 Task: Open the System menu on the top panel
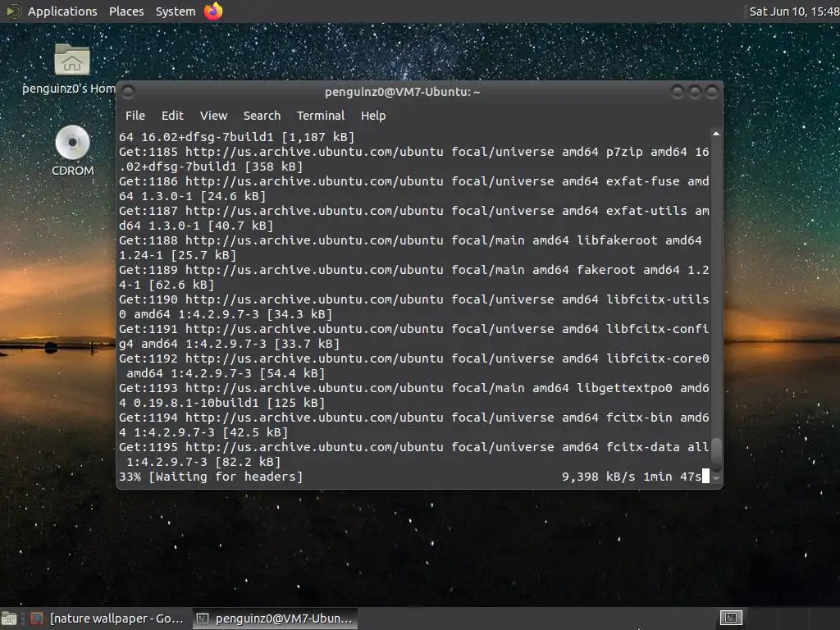(x=176, y=11)
